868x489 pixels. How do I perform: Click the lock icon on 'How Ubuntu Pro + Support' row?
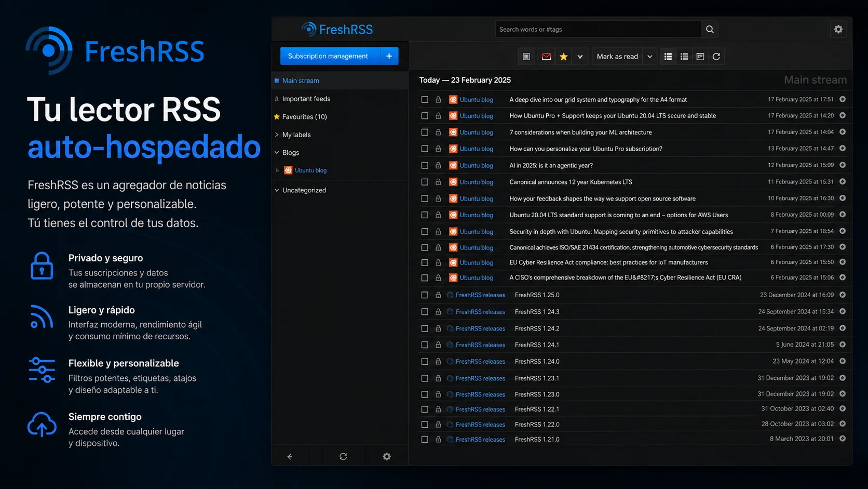click(x=438, y=116)
